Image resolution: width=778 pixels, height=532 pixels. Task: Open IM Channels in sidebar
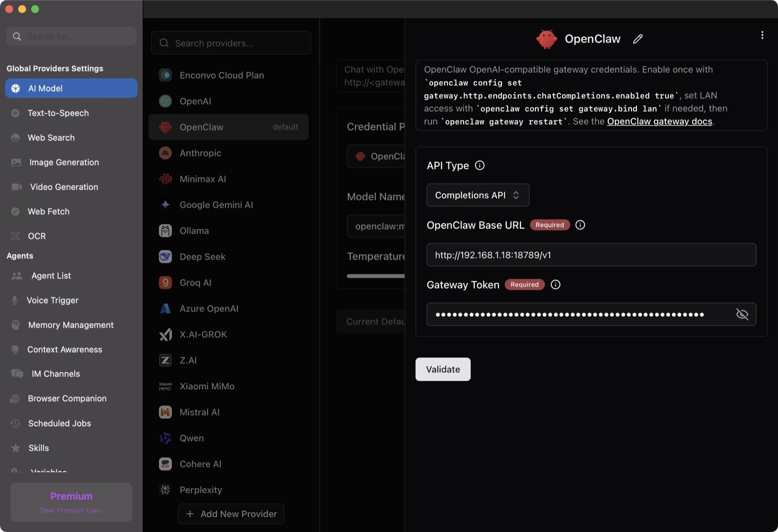tap(71, 374)
